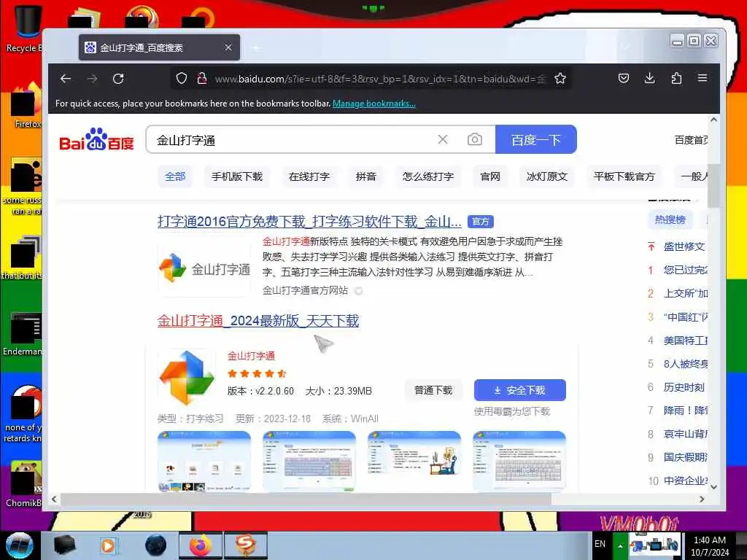Click 金山打字通 logo thumbnail in first result

[204, 268]
